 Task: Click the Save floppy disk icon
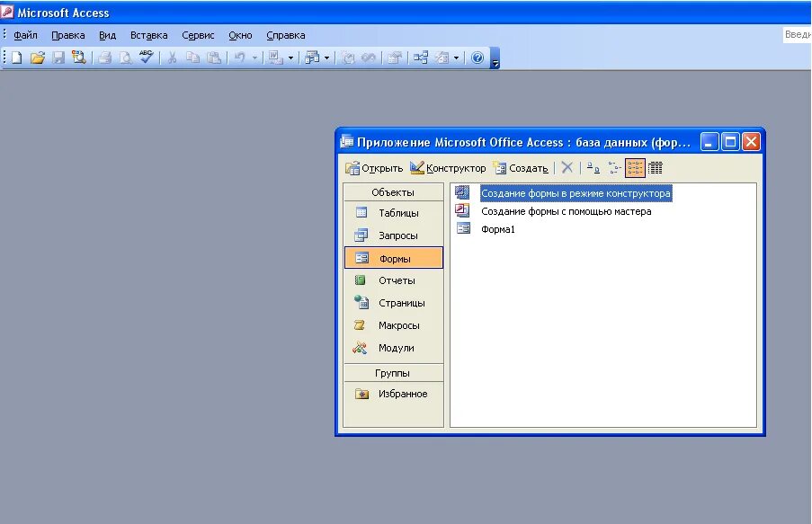(x=58, y=58)
